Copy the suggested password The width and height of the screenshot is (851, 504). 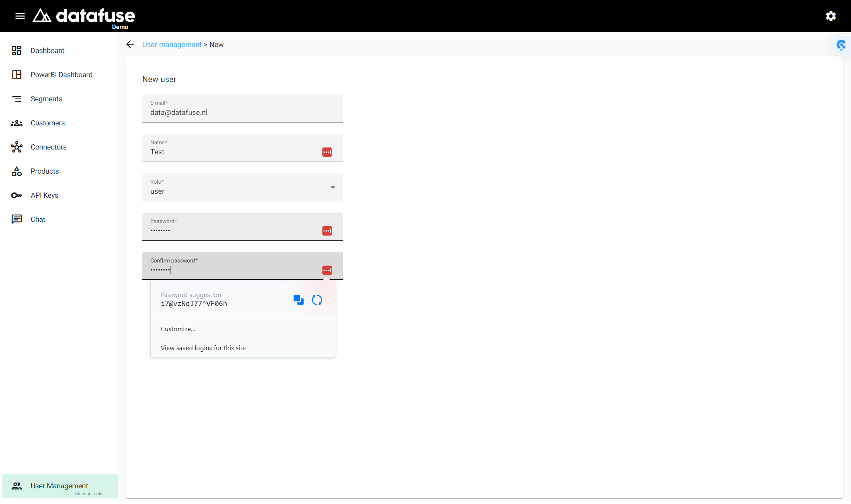299,300
